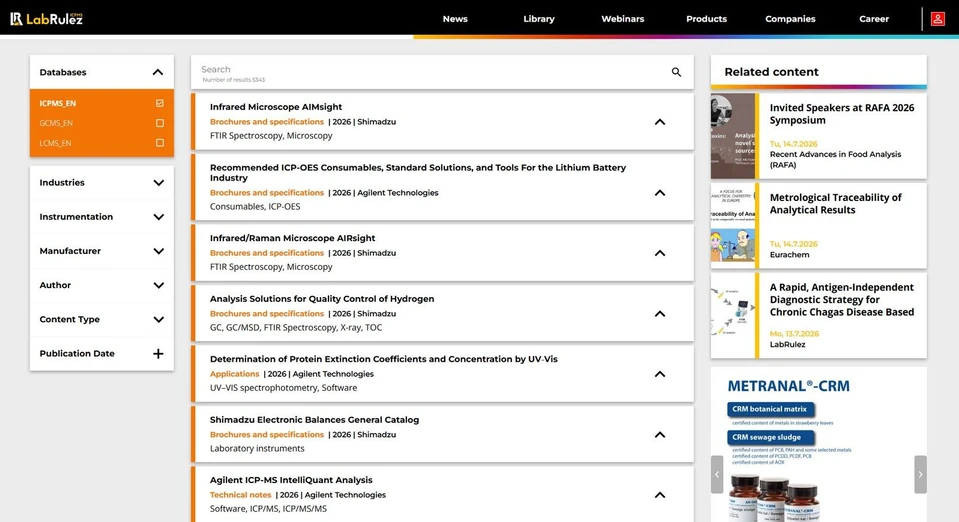Open the Webinars menu item

point(622,19)
